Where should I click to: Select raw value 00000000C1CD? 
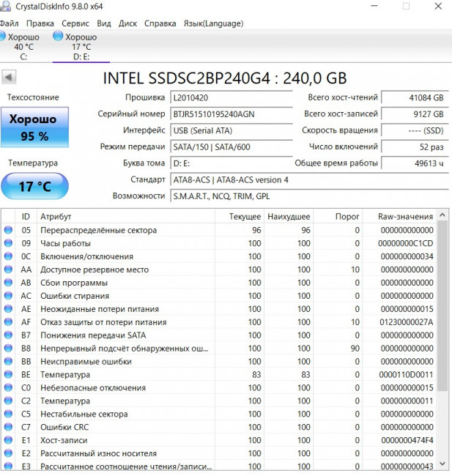[406, 243]
